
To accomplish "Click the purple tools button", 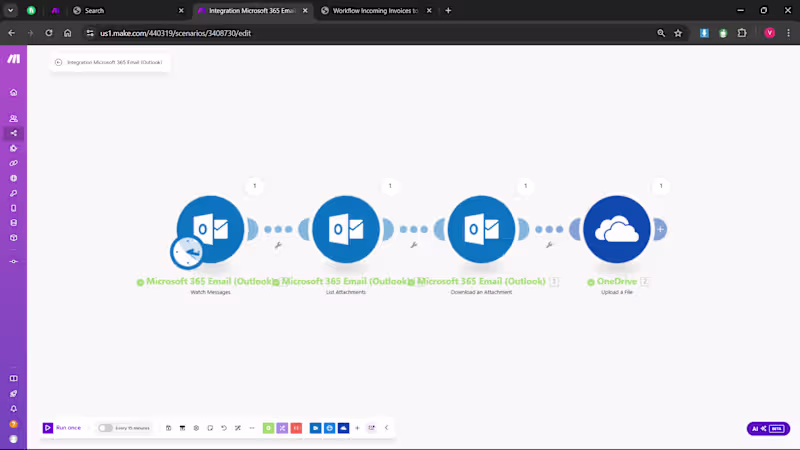I will tap(282, 428).
